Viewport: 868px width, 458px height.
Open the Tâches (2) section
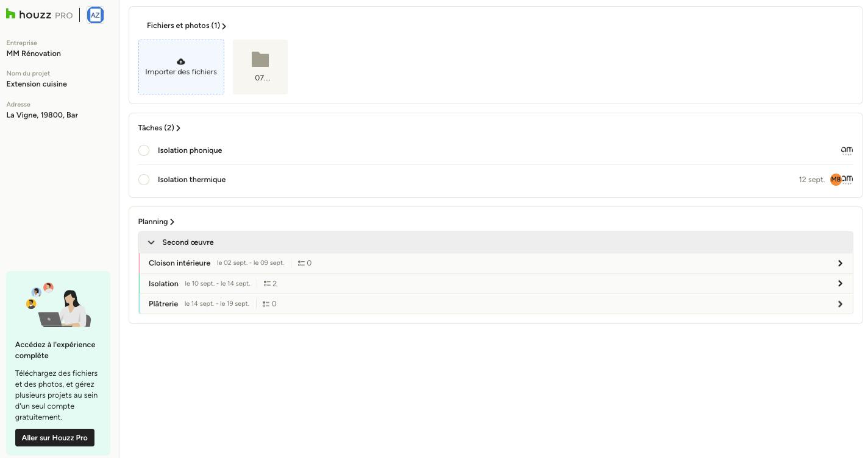point(159,128)
